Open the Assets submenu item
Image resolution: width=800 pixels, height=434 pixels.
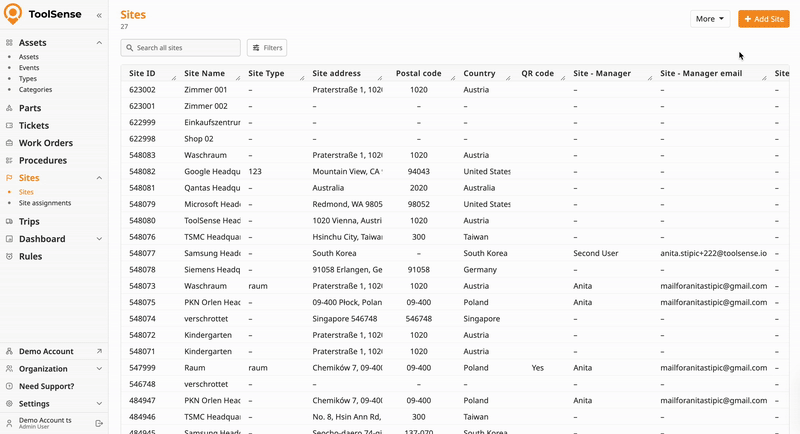tap(29, 57)
